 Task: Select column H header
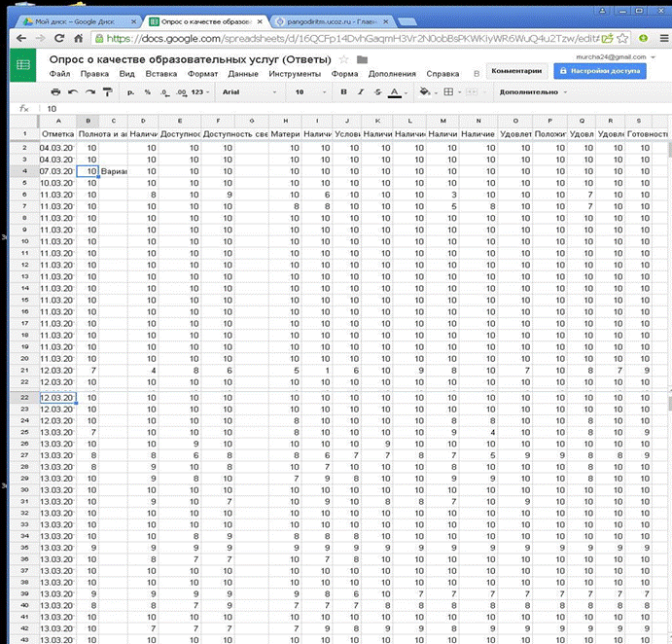285,121
